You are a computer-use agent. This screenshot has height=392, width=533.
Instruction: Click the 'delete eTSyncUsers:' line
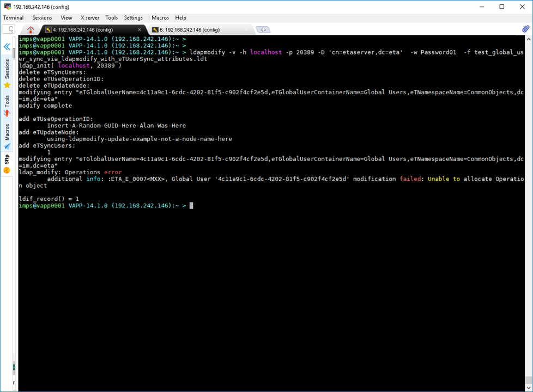(52, 72)
